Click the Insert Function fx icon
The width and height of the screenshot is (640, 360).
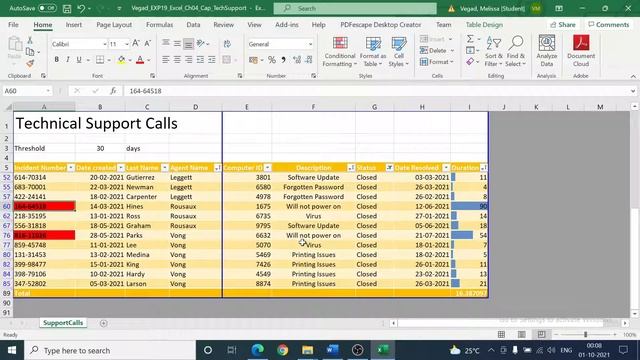113,91
